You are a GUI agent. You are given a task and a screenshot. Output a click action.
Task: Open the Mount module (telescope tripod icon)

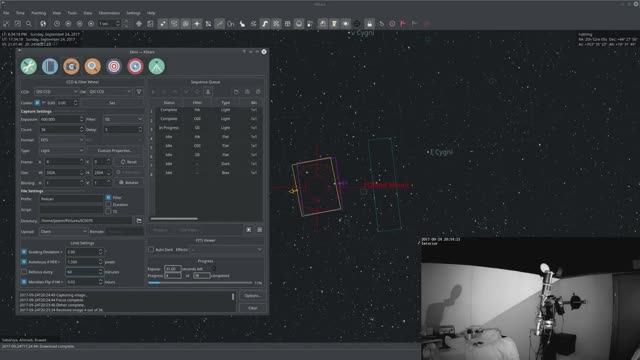tap(157, 66)
